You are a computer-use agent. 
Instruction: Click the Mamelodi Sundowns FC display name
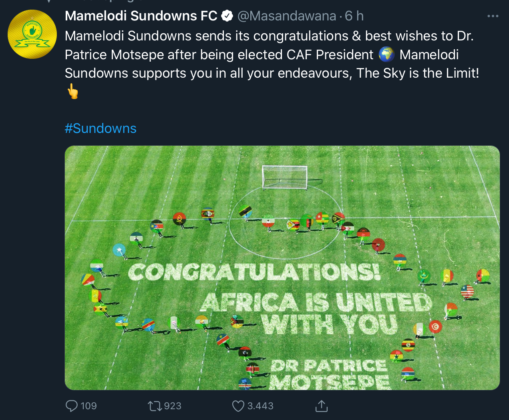(141, 16)
